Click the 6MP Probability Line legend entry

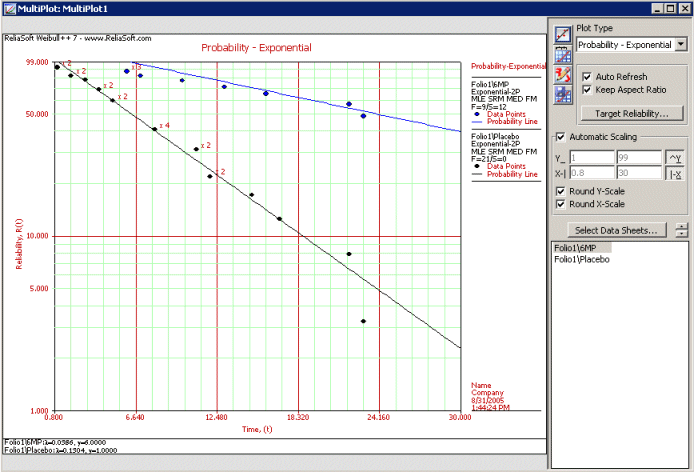point(505,121)
